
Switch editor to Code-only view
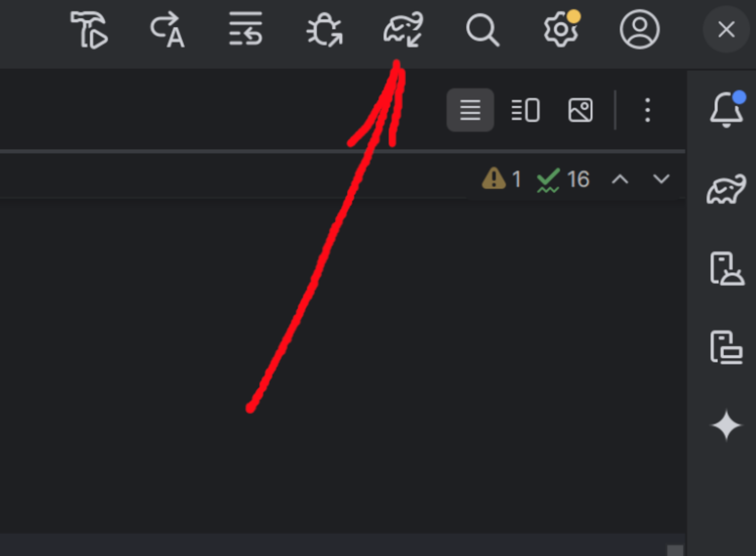pyautogui.click(x=470, y=110)
